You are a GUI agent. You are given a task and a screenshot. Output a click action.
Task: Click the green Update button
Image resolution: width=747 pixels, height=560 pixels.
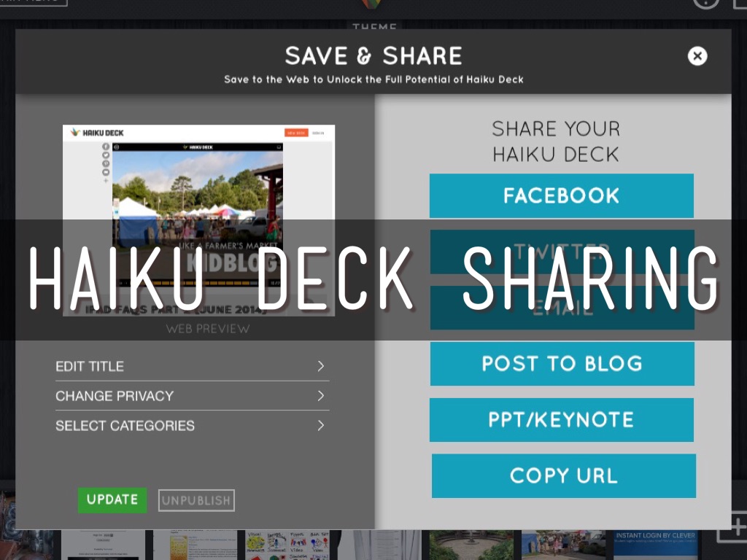112,500
